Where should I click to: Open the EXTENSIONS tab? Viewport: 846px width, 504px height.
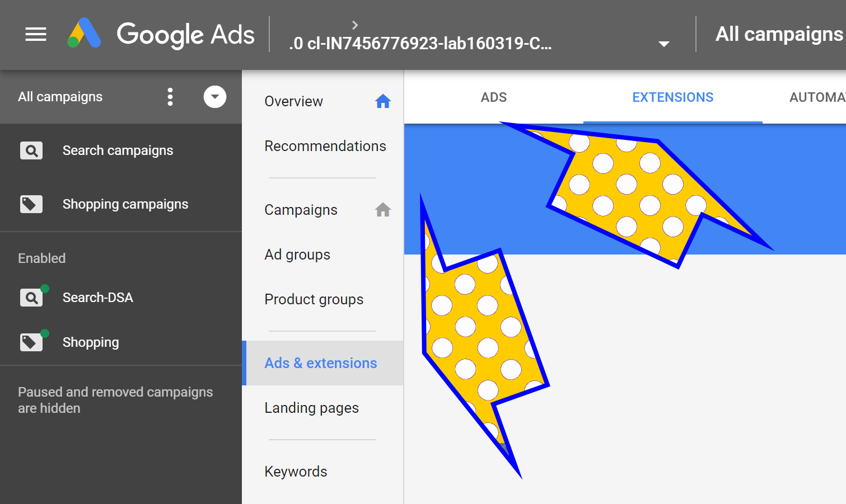672,97
